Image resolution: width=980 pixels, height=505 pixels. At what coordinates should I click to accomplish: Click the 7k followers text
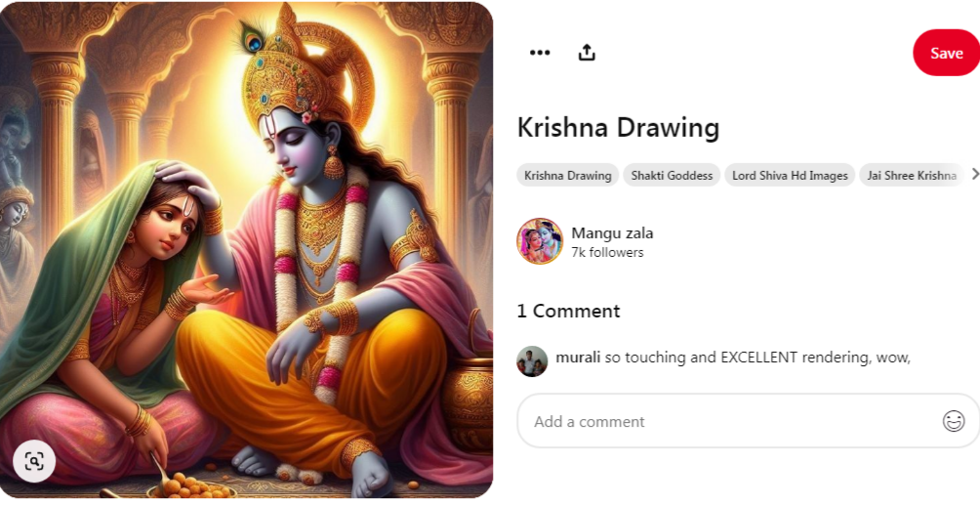pos(607,252)
